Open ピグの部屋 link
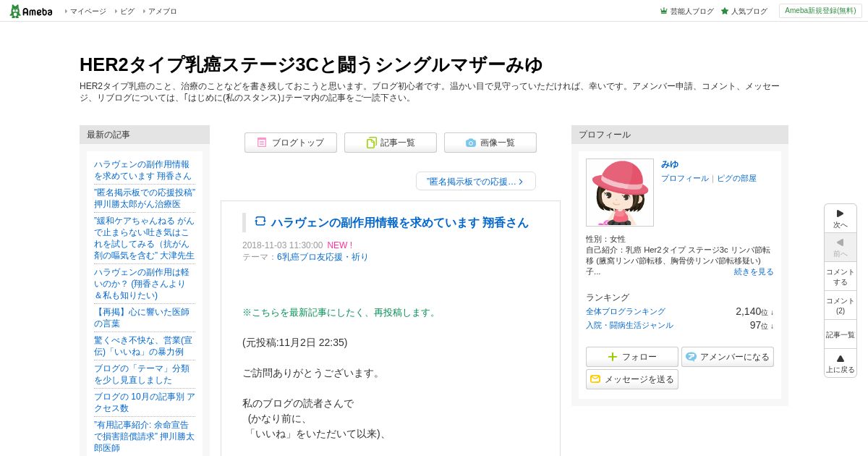 pos(736,178)
